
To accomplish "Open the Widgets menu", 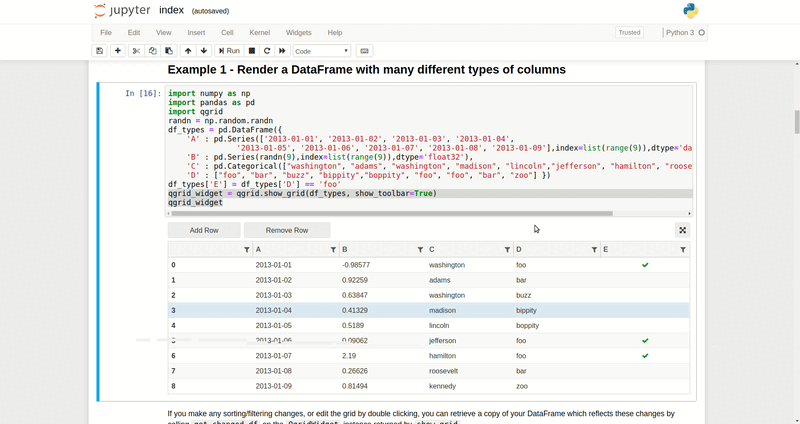I will pos(298,33).
